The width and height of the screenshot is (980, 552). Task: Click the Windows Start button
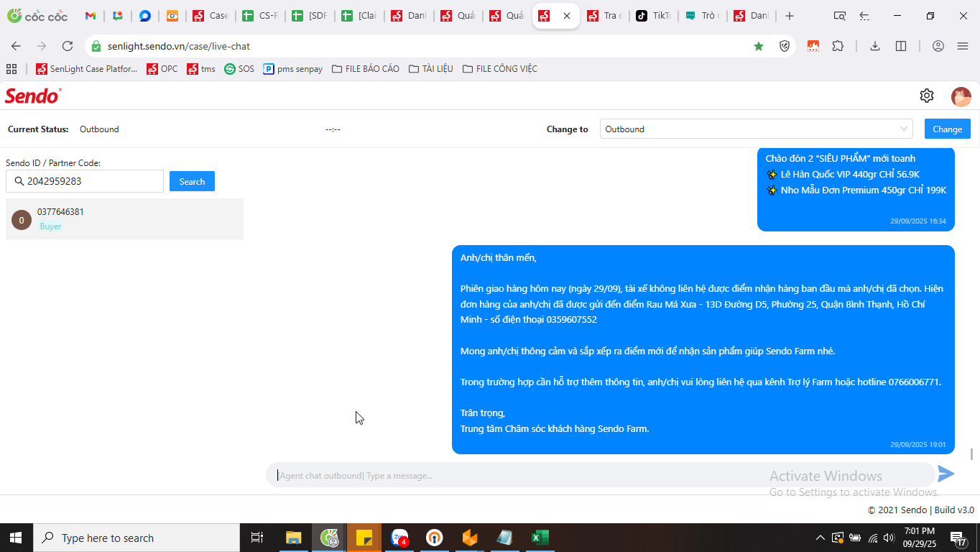tap(16, 538)
